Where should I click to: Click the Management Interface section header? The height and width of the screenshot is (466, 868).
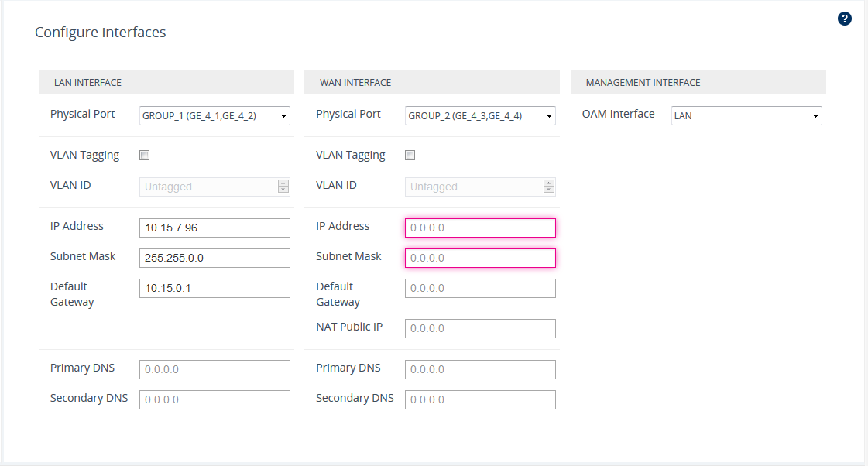698,83
